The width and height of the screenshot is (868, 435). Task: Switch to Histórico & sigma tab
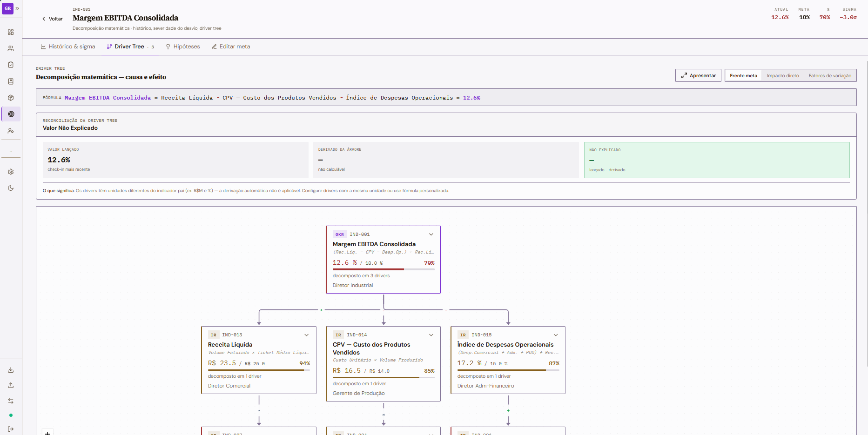[68, 47]
